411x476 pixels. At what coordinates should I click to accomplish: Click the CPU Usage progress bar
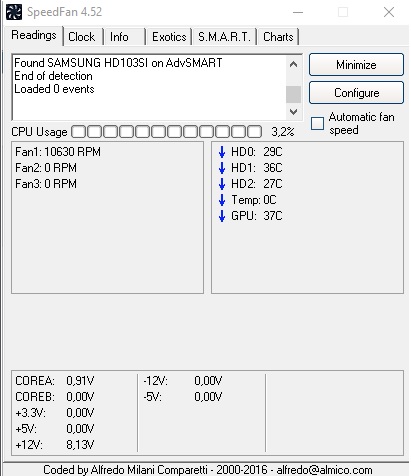pos(166,132)
